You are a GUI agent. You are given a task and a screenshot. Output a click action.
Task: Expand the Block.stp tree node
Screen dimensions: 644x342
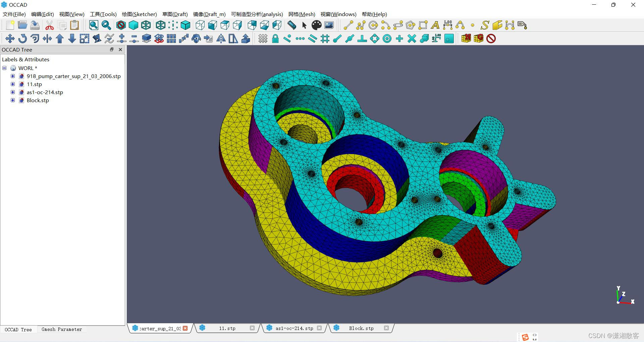(x=13, y=100)
